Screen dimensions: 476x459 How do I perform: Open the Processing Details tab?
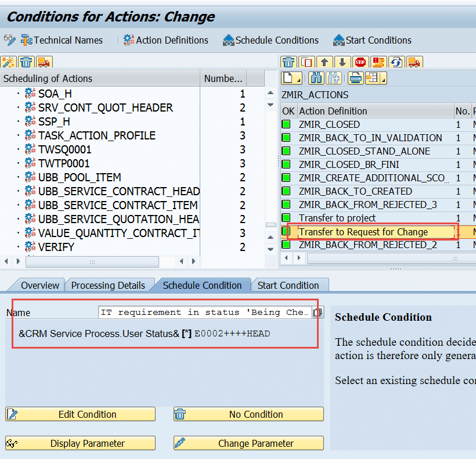(x=108, y=285)
